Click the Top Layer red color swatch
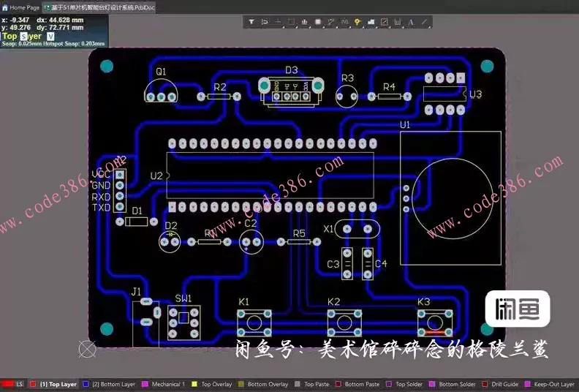Image resolution: width=579 pixels, height=392 pixels. point(33,384)
